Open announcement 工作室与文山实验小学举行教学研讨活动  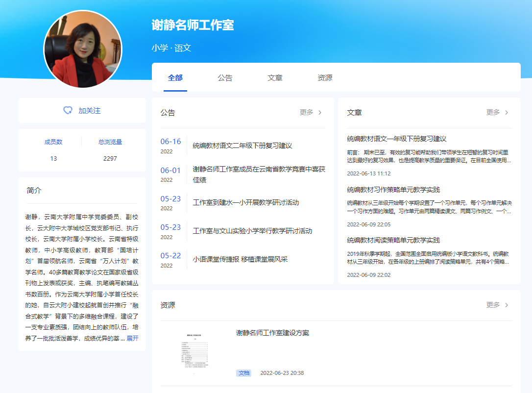(x=252, y=231)
